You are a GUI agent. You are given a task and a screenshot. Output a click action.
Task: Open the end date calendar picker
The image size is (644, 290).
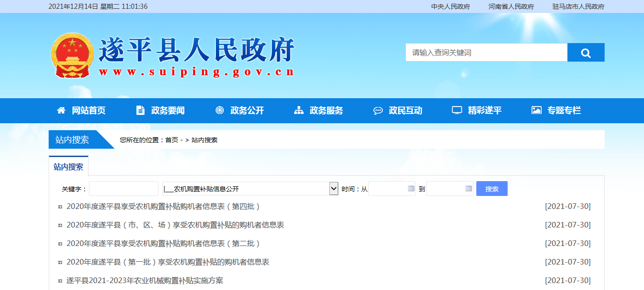[468, 189]
